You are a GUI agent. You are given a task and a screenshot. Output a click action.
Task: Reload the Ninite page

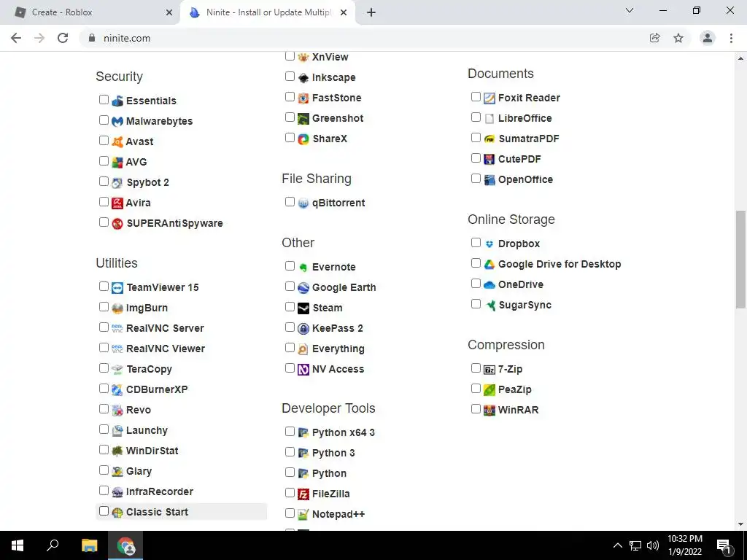point(63,38)
